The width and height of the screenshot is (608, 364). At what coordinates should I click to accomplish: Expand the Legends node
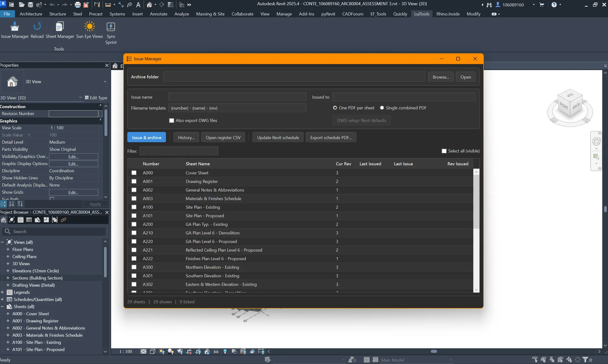pyautogui.click(x=2, y=292)
